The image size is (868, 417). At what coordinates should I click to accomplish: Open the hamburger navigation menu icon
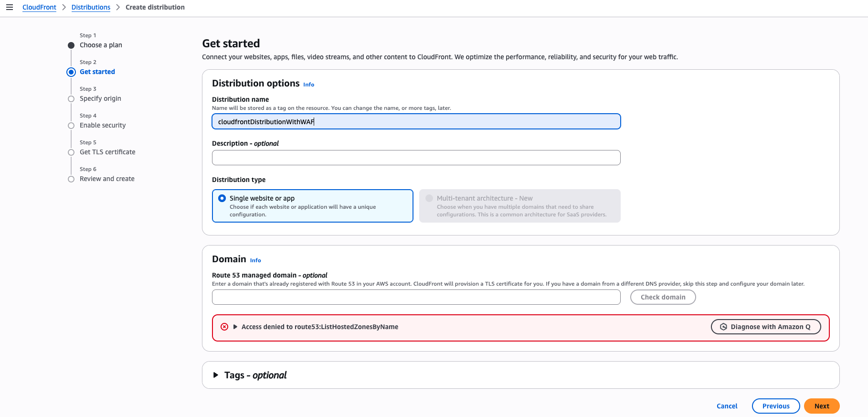(10, 7)
